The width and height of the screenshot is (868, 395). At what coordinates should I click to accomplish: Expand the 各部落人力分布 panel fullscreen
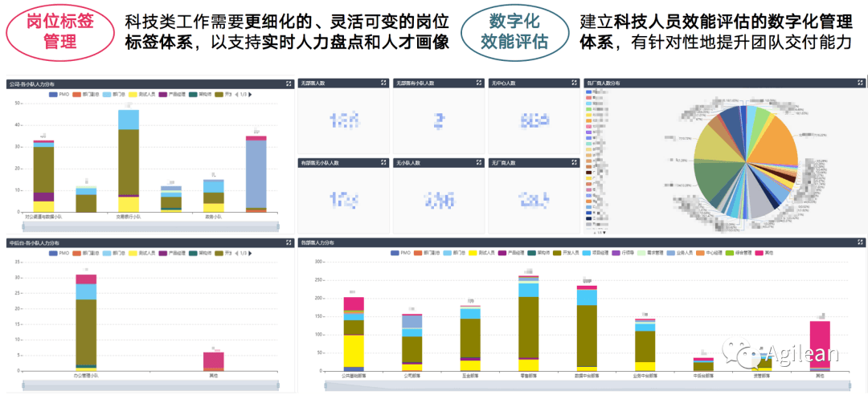coord(860,242)
